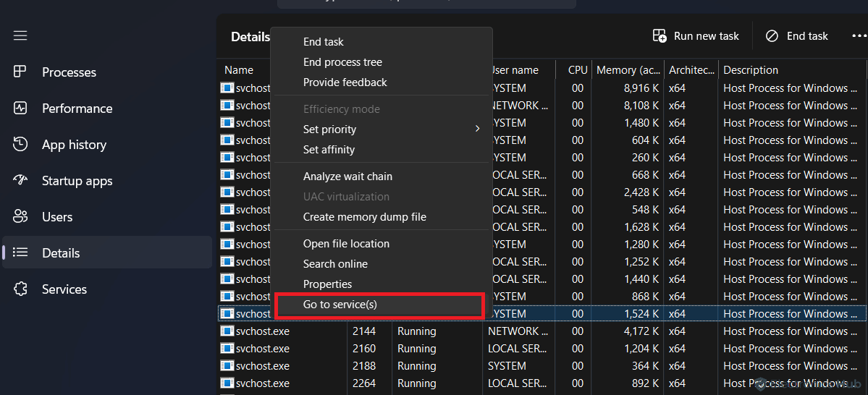The image size is (868, 395).
Task: Click svchost icon in 2,428 K row
Action: tap(227, 192)
